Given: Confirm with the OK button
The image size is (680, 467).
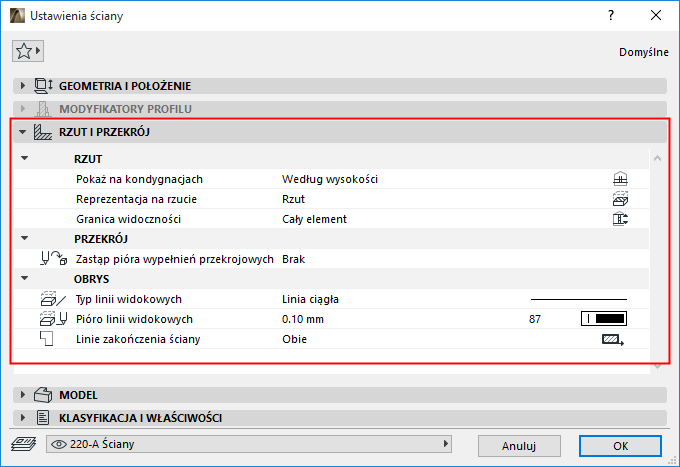Looking at the screenshot, I should tap(620, 446).
